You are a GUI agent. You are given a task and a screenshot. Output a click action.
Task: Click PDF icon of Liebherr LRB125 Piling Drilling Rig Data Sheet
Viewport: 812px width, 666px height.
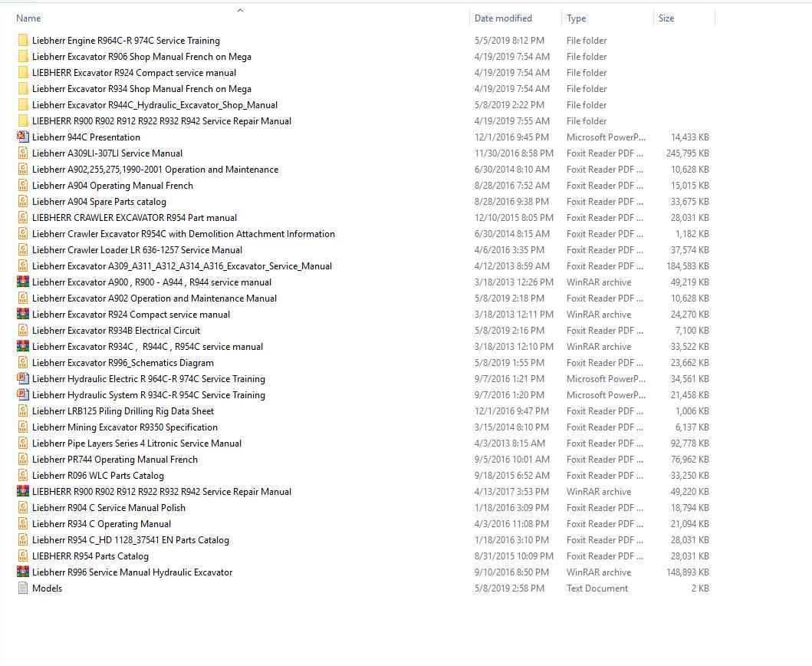click(23, 410)
